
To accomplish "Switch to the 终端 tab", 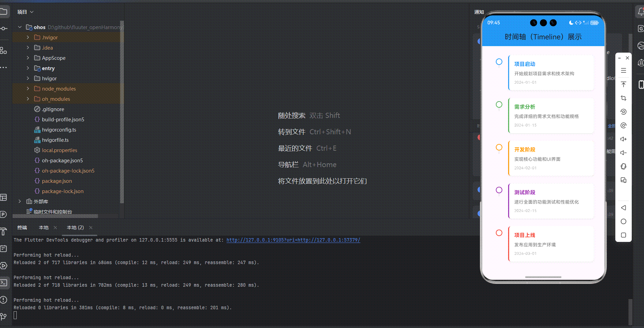I will coord(22,228).
